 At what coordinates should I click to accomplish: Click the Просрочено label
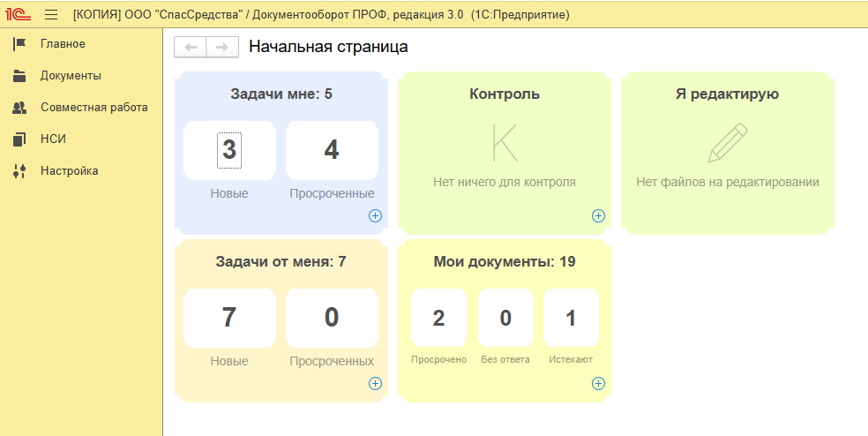439,359
